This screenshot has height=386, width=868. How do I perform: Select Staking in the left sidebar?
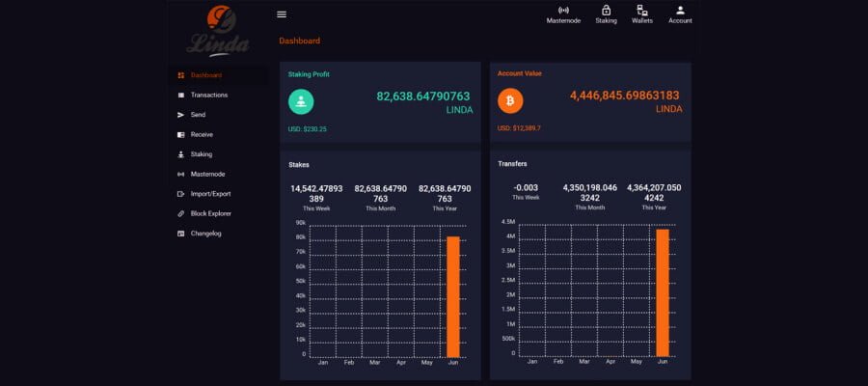pos(201,154)
